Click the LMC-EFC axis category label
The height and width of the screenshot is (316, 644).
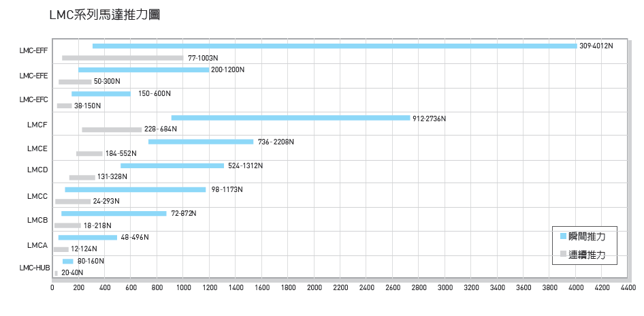tap(34, 99)
